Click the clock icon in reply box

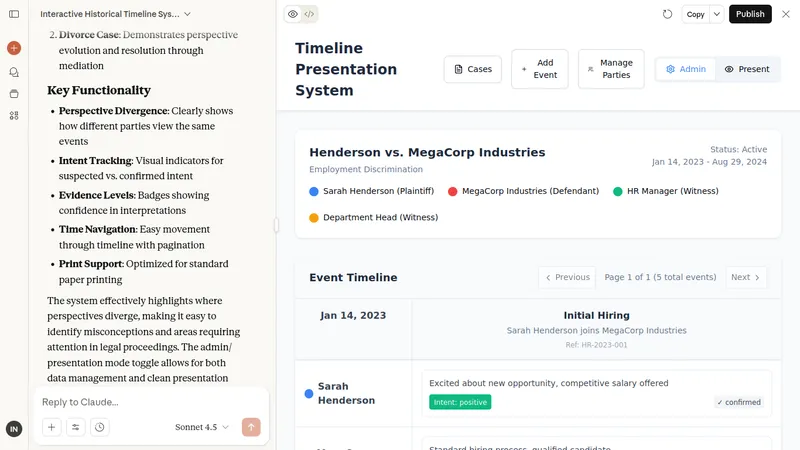point(100,427)
